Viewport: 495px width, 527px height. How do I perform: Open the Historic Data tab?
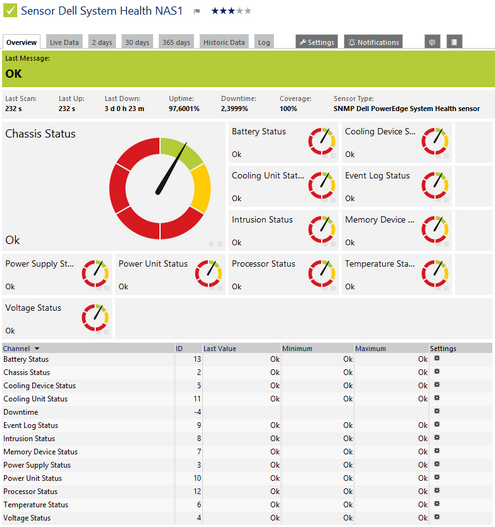[x=224, y=42]
